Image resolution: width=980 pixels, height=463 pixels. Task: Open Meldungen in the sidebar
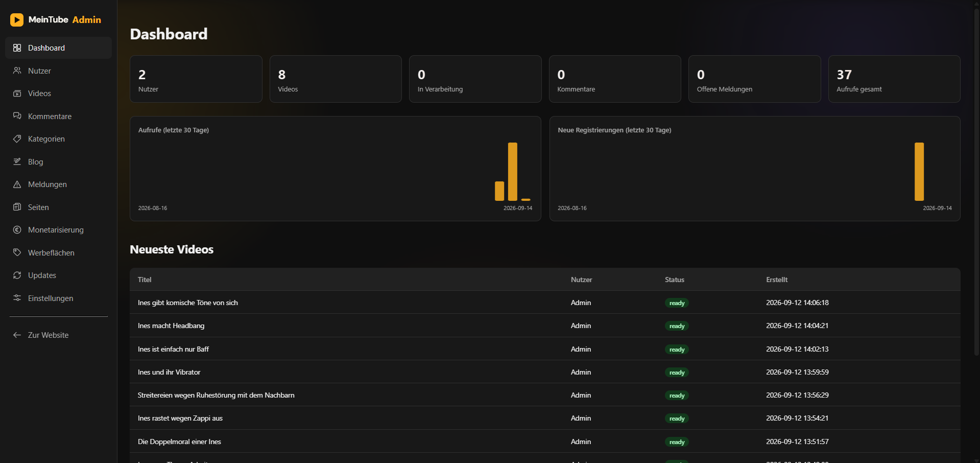[x=58, y=184]
